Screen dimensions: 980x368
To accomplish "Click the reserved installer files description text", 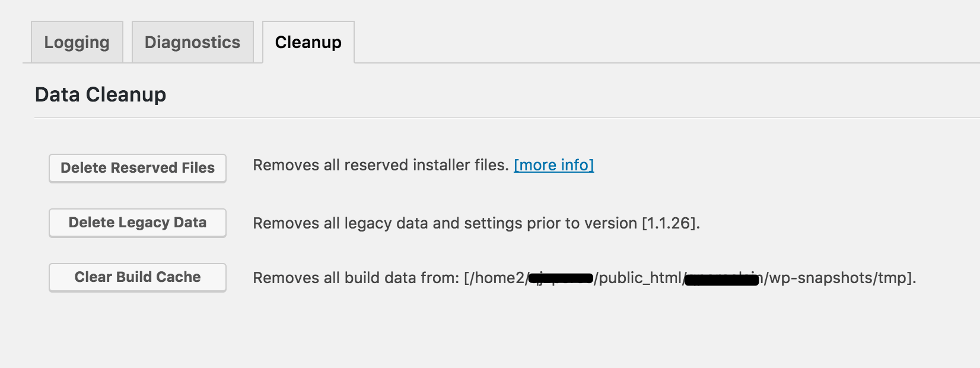I will (x=380, y=165).
